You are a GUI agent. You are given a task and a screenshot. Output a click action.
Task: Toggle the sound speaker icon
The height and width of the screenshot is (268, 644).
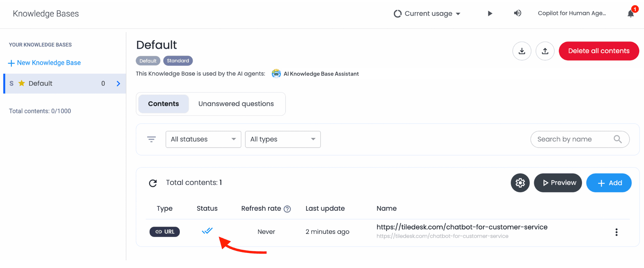click(518, 13)
